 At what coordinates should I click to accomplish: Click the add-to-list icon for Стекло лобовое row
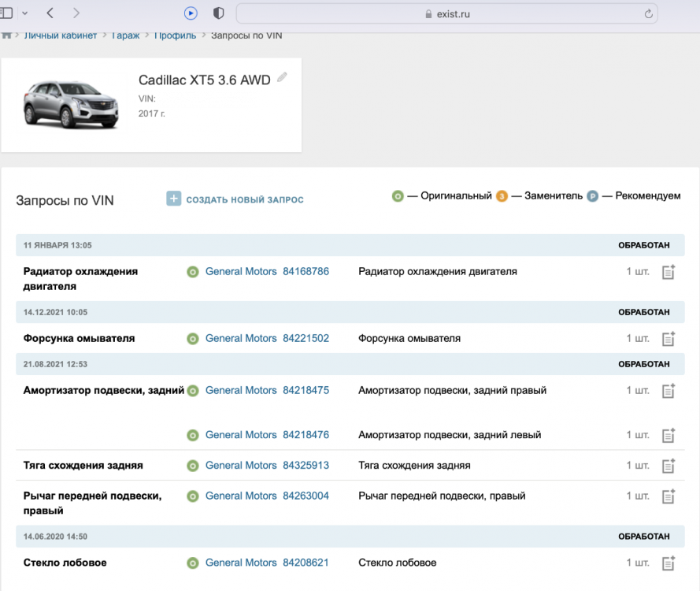tap(669, 563)
